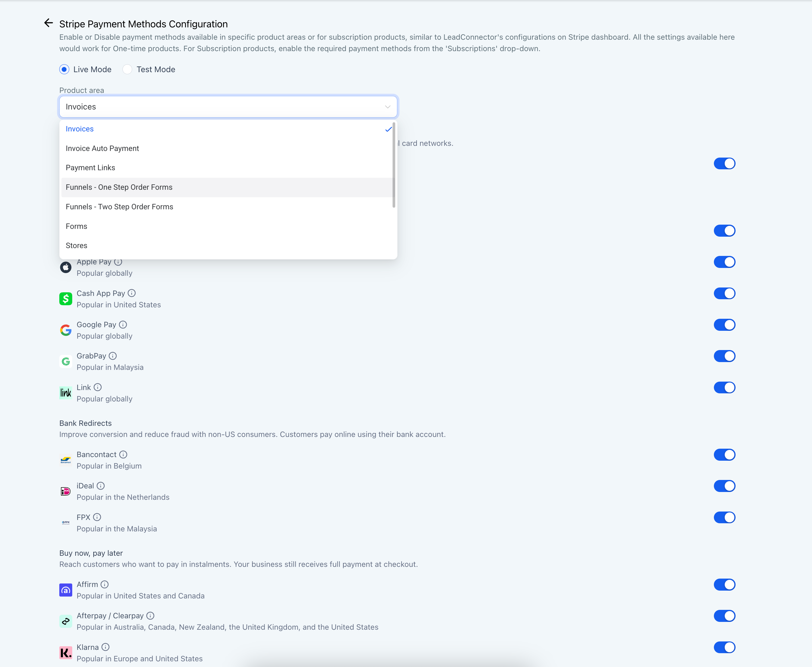Click info icon next to Affirm
Viewport: 812px width, 667px height.
coord(104,584)
